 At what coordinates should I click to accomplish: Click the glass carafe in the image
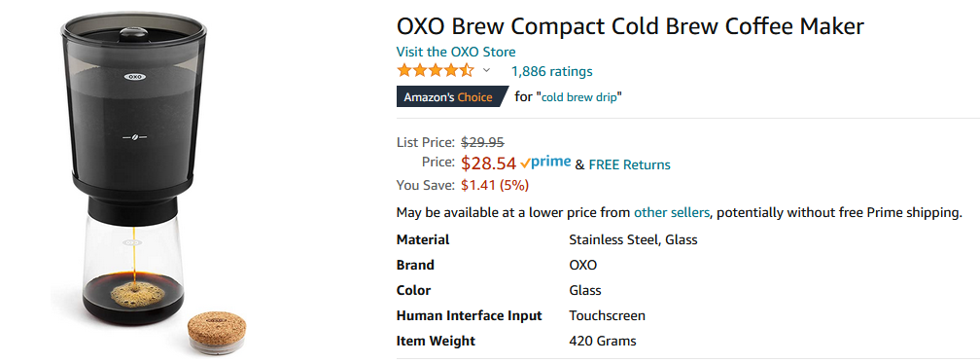click(133, 270)
